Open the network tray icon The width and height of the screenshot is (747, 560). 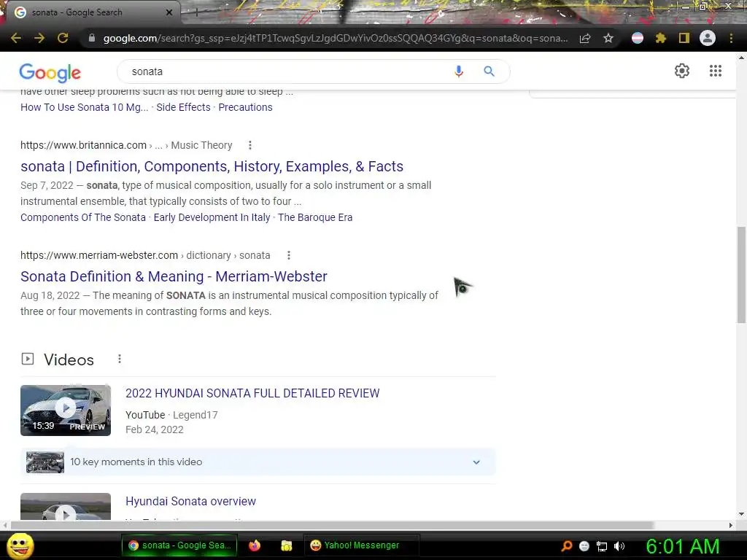tap(602, 546)
